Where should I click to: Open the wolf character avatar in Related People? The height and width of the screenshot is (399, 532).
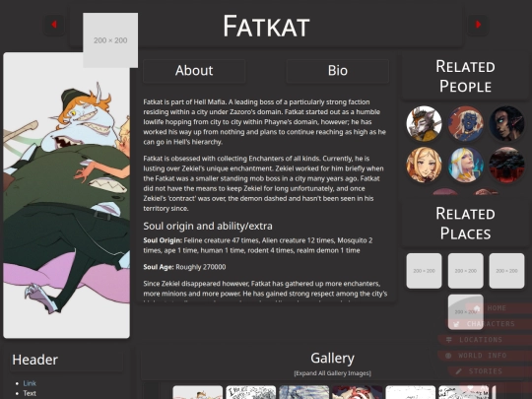(424, 123)
